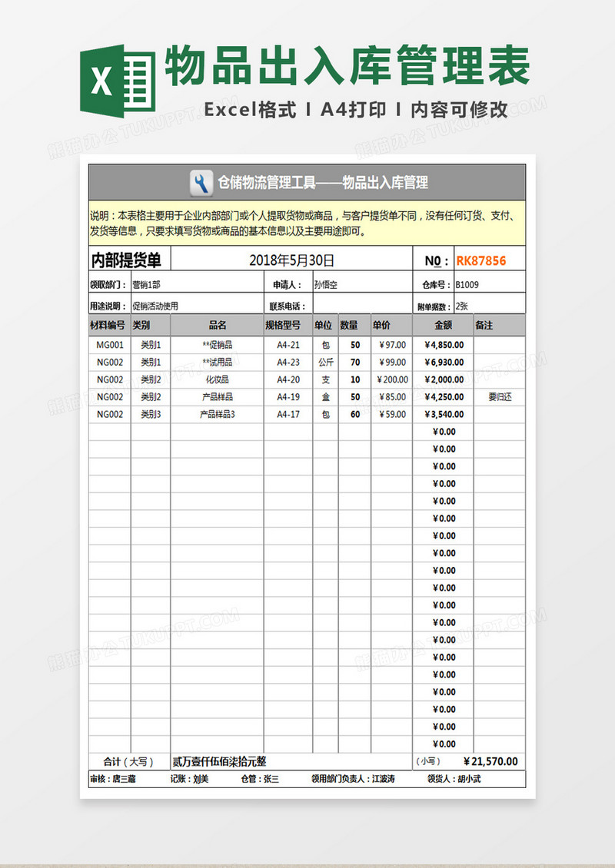Select quantity cell 70
Viewport: 615px width, 868px height.
[x=354, y=362]
